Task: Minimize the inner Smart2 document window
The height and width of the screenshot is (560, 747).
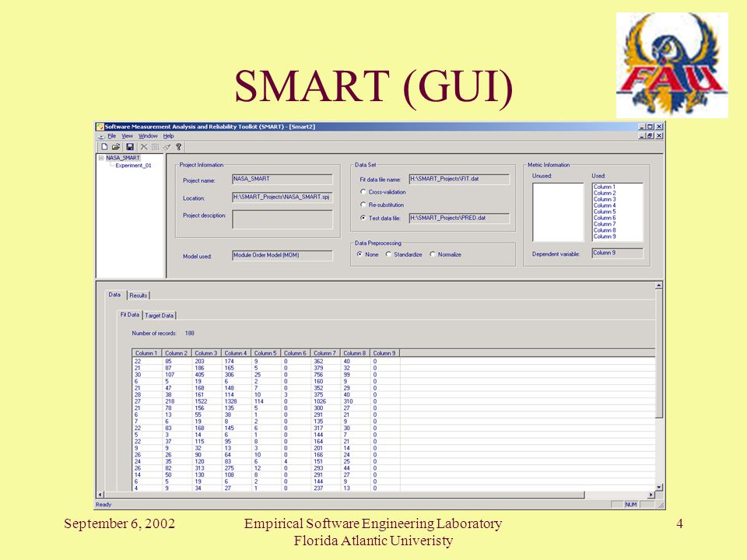Action: [642, 135]
